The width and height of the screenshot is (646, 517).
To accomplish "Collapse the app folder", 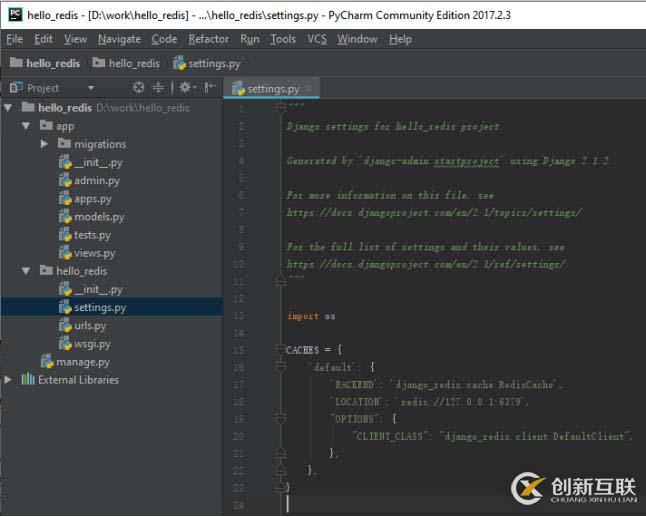I will click(x=26, y=126).
